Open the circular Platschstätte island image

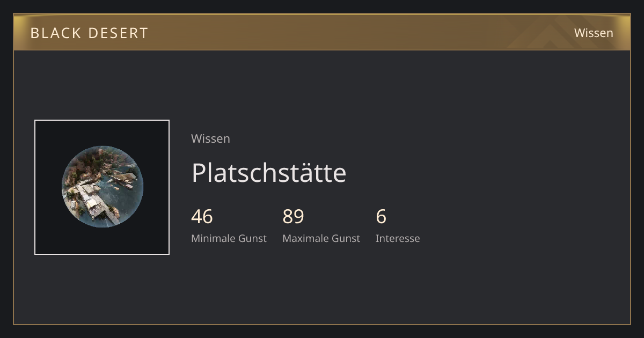102,187
